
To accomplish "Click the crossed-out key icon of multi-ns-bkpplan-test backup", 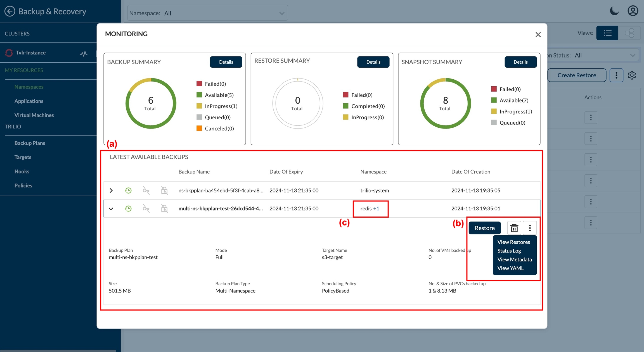I will 146,209.
